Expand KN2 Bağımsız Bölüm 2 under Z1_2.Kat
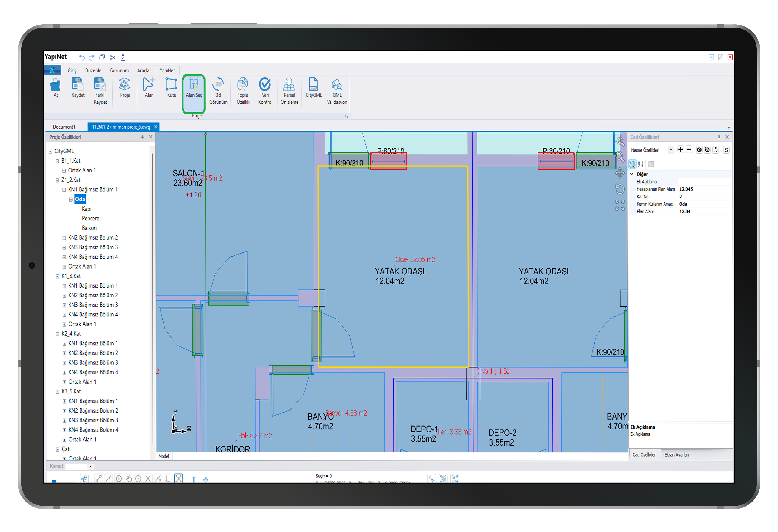This screenshot has height=532, width=778. point(64,238)
